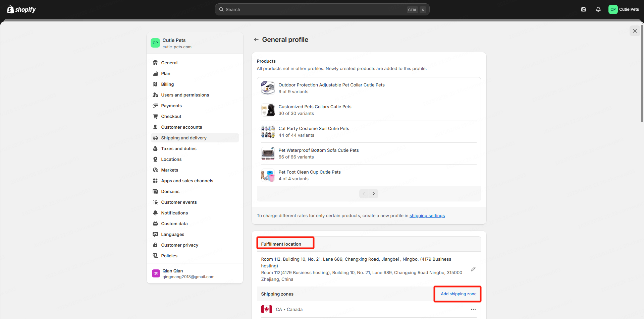Open the three-dot menu for Canada zone

[473, 309]
